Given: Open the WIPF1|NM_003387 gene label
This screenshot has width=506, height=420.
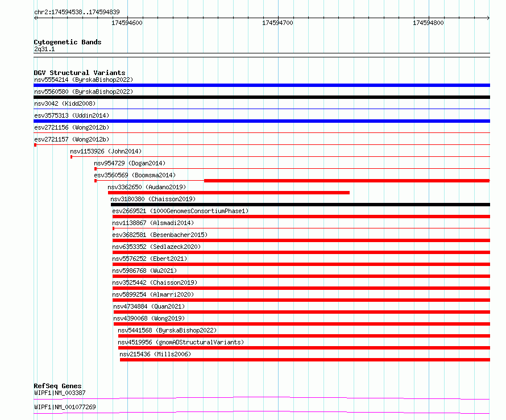Looking at the screenshot, I should [x=60, y=393].
